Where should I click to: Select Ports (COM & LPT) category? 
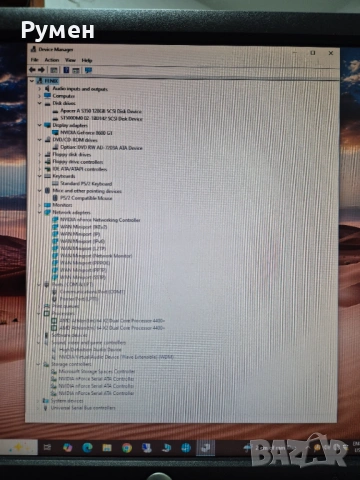72,284
